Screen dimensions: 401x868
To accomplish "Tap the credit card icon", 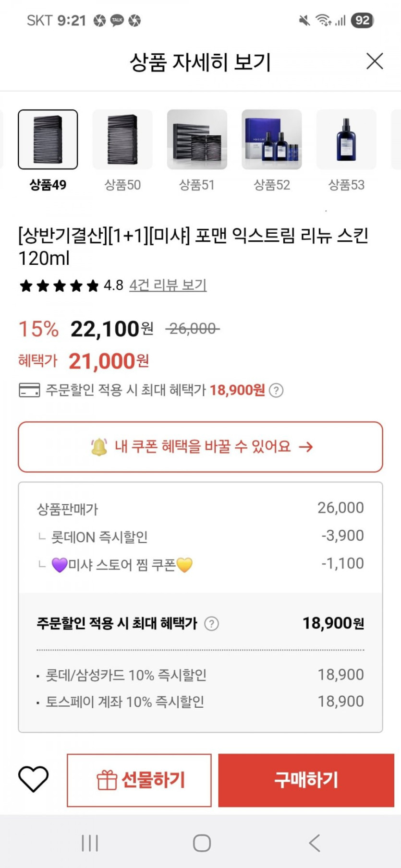I will pyautogui.click(x=29, y=390).
